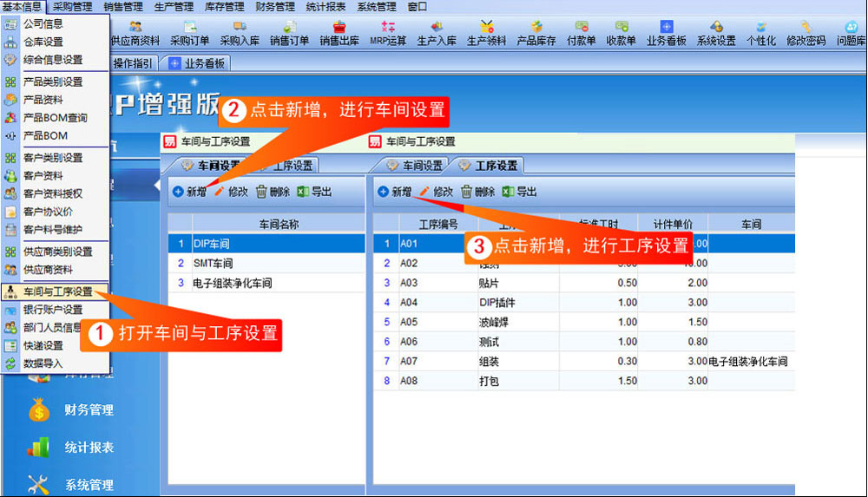
Task: Click the 业务看板 toolbar icon
Action: coord(666,33)
